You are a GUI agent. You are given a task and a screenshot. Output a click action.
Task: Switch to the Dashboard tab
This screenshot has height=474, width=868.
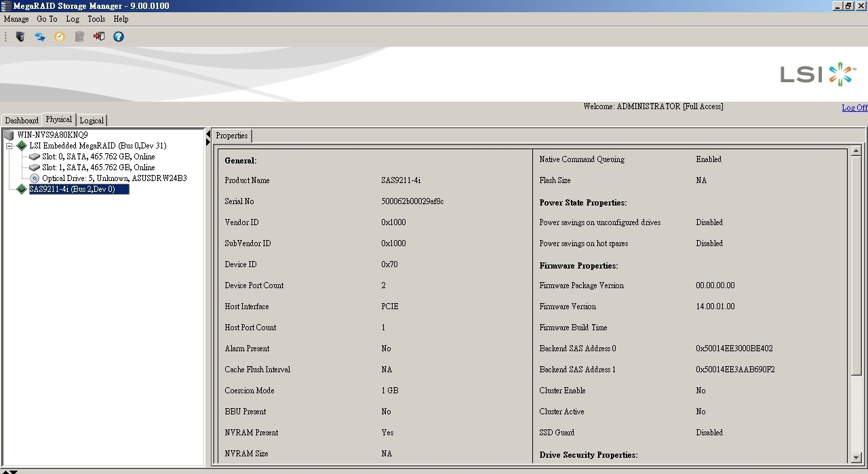tap(22, 121)
